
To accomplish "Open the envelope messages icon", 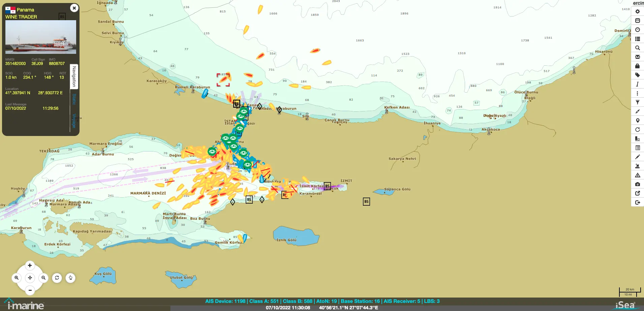I will click(637, 57).
